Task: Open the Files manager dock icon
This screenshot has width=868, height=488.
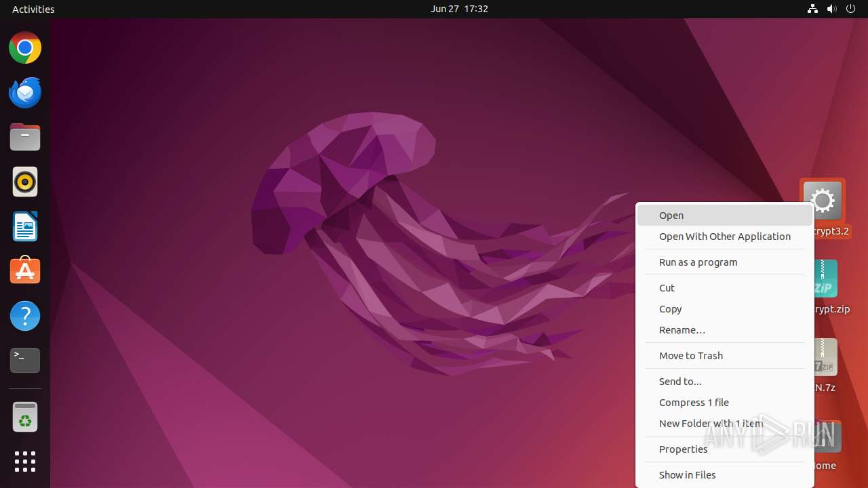Action: [x=25, y=138]
